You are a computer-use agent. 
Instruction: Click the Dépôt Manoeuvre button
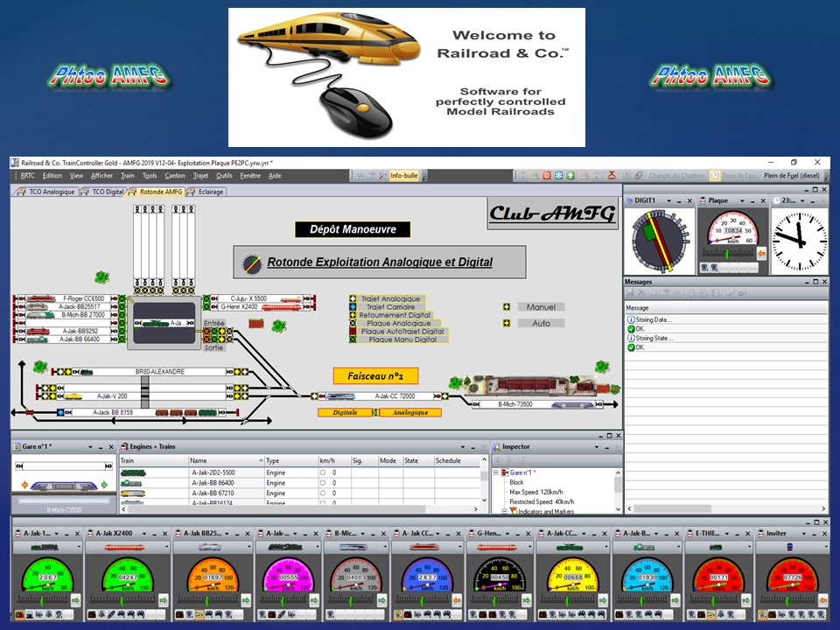coord(353,229)
